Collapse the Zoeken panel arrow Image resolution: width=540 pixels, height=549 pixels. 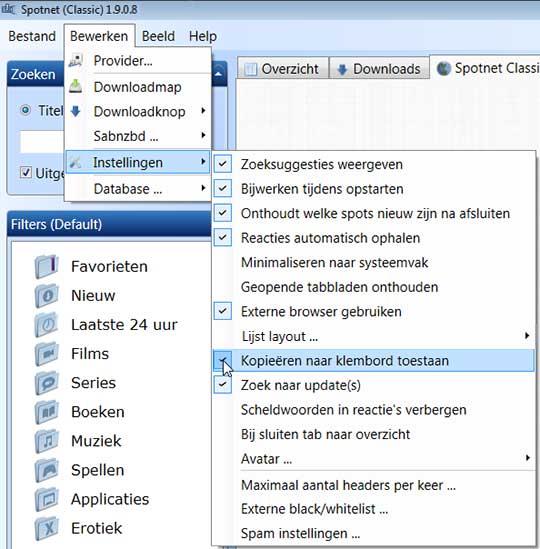[218, 74]
